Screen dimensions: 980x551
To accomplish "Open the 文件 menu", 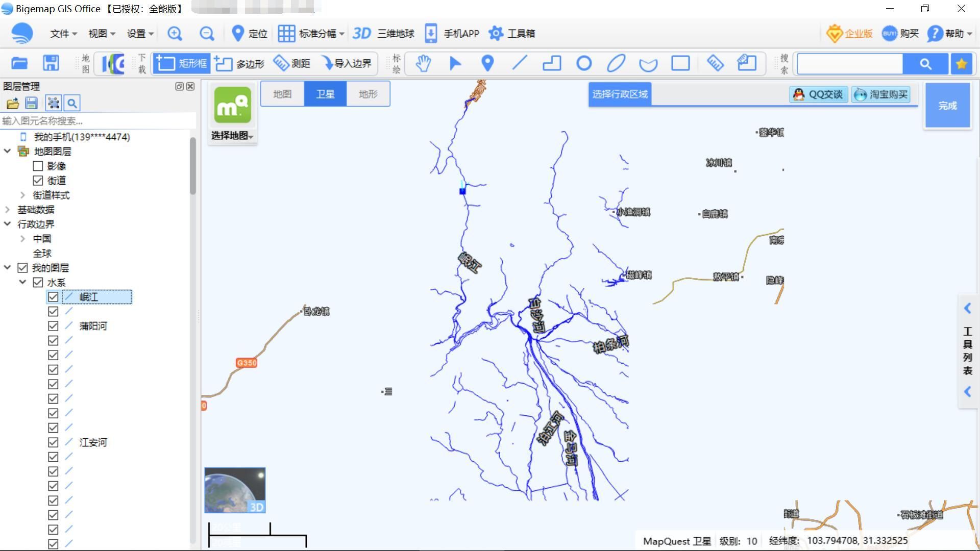I will point(63,34).
